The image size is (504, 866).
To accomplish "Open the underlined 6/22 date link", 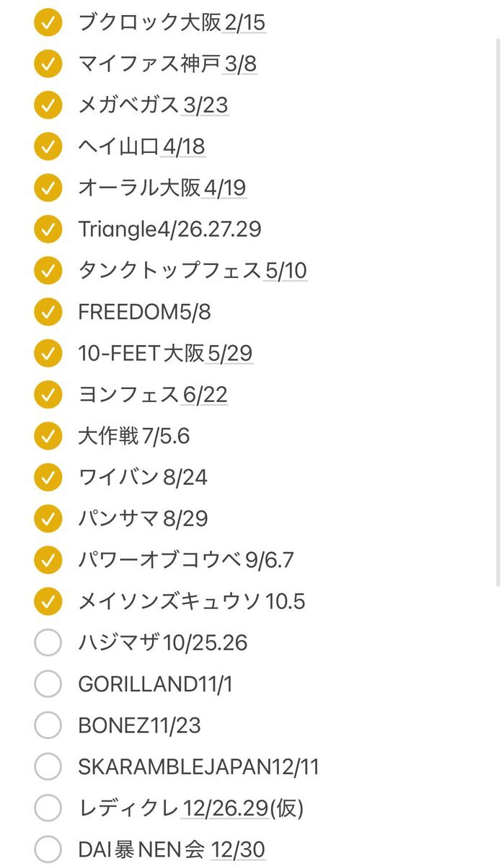I will [204, 395].
